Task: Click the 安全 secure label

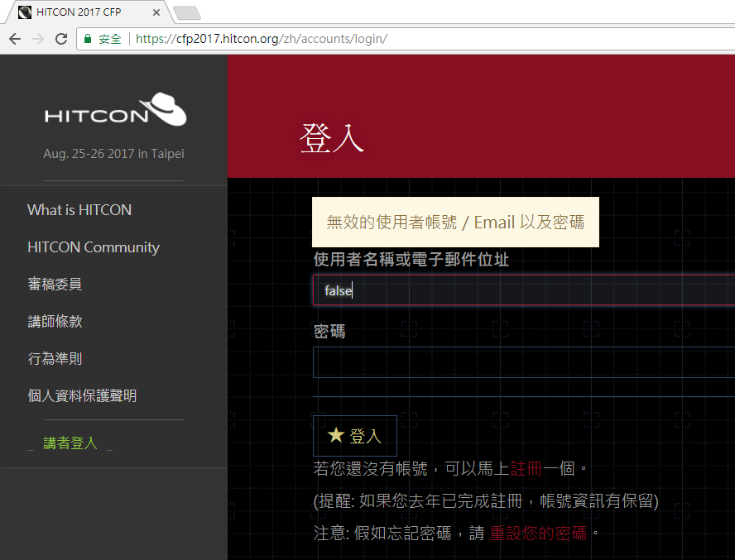Action: point(110,39)
